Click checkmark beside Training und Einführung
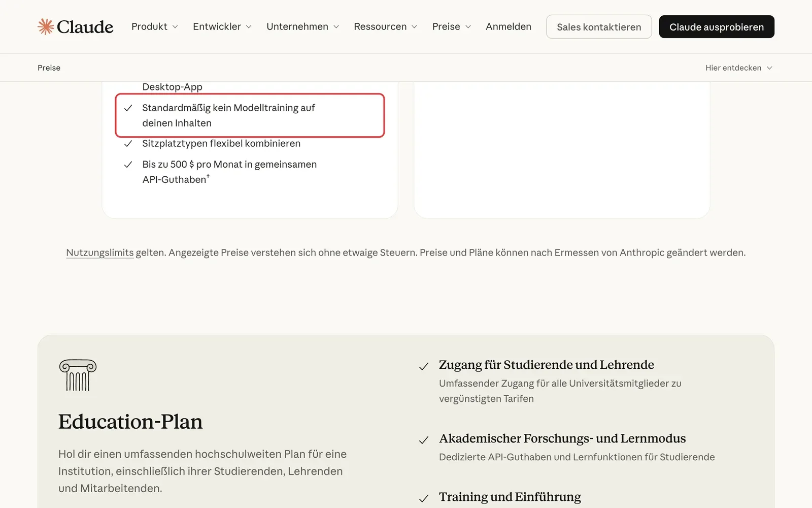812x508 pixels. pos(424,499)
